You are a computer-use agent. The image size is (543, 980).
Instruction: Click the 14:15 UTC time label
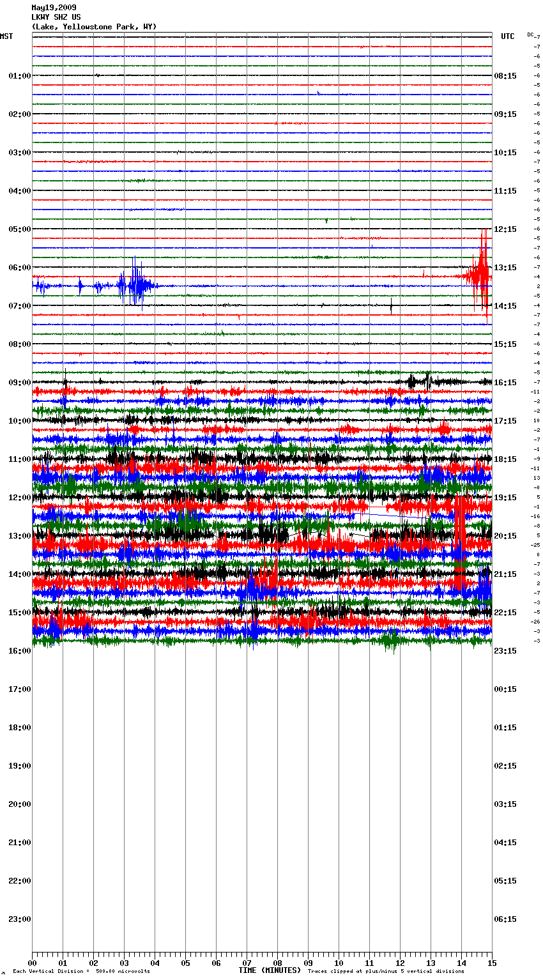tap(505, 306)
